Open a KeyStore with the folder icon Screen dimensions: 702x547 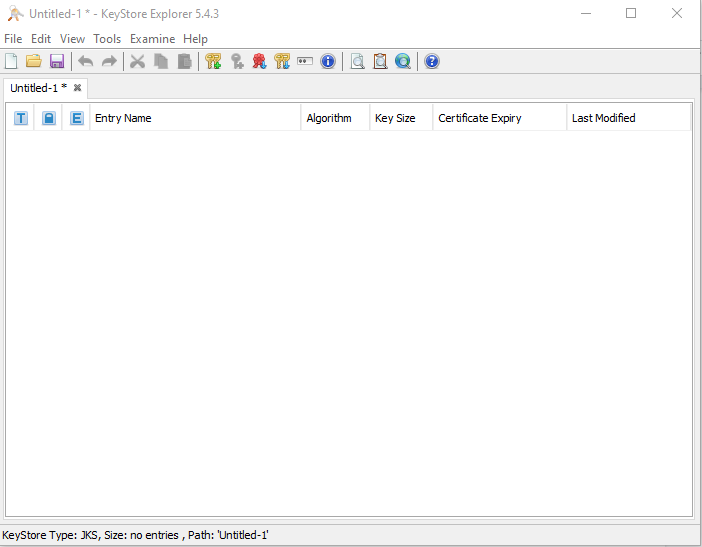point(34,61)
